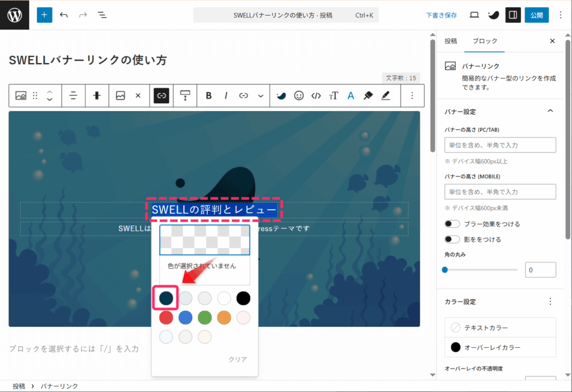This screenshot has height=392, width=572.
Task: Open カラー設定 options menu
Action: 550,302
